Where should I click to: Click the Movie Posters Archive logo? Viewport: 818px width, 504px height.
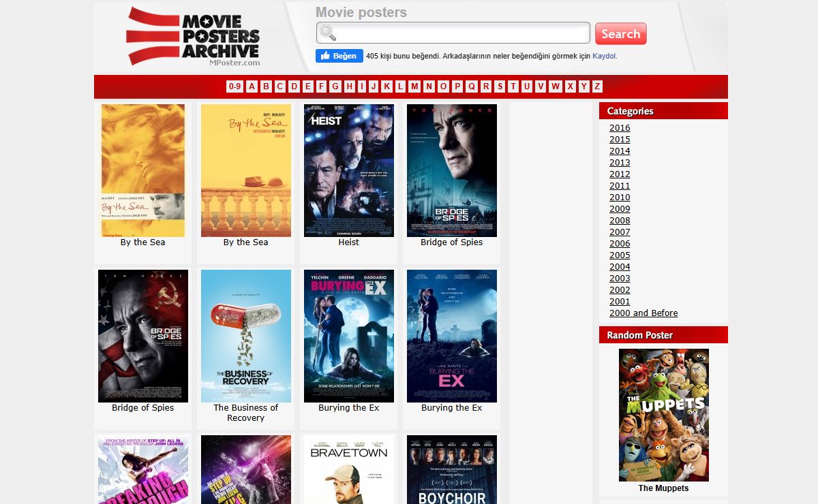[x=194, y=37]
